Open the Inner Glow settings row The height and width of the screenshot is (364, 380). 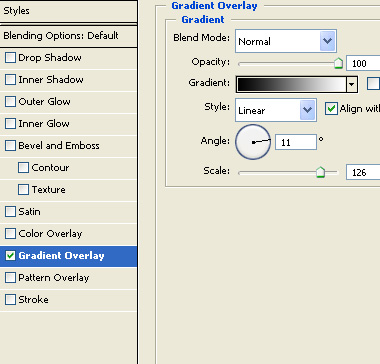(68, 124)
